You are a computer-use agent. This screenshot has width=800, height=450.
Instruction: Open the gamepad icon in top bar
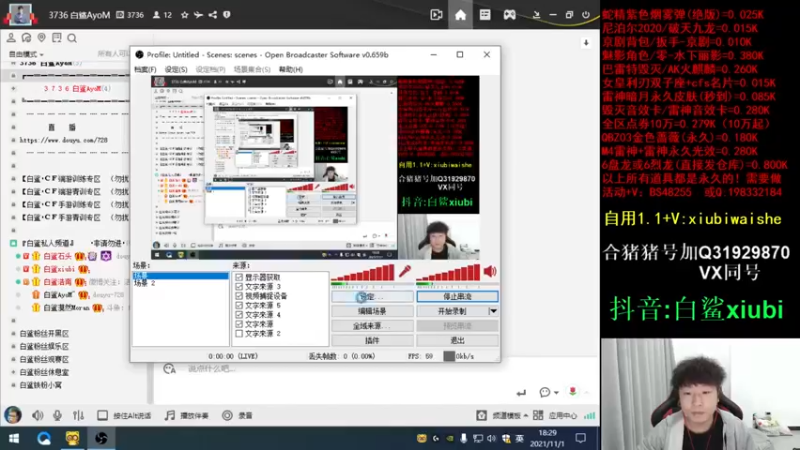(509, 15)
